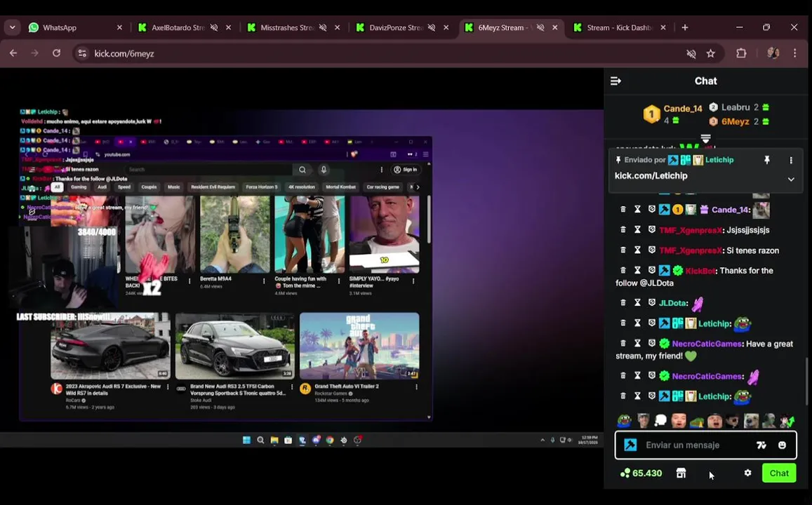Click the chat scrollbar thumb
Image resolution: width=812 pixels, height=505 pixels.
[806, 382]
